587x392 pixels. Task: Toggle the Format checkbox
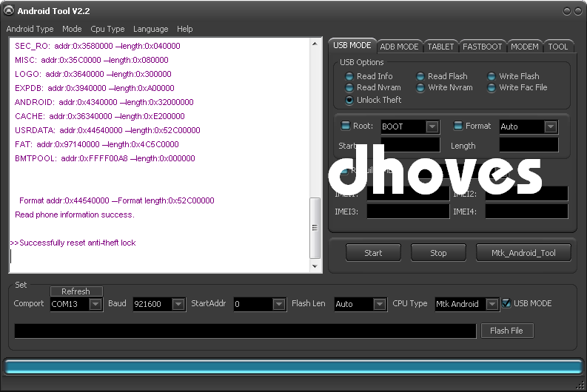click(457, 126)
